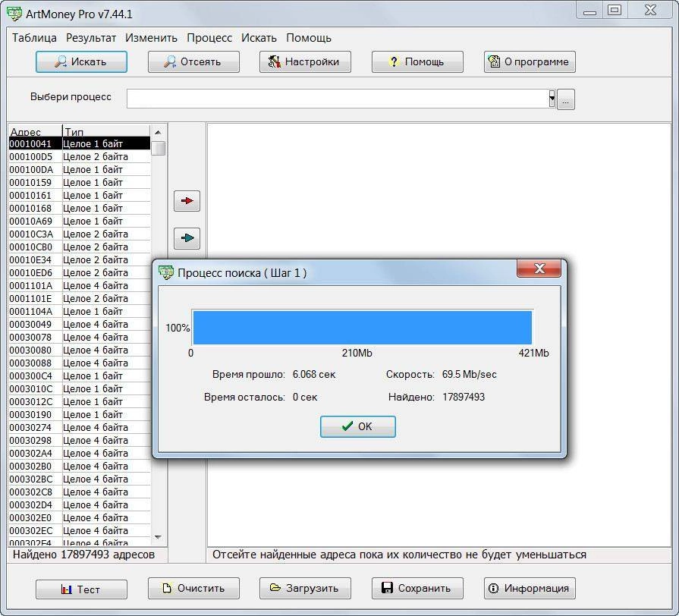Select address row 00030080
Viewport: 679px width, 616px height.
coord(80,350)
